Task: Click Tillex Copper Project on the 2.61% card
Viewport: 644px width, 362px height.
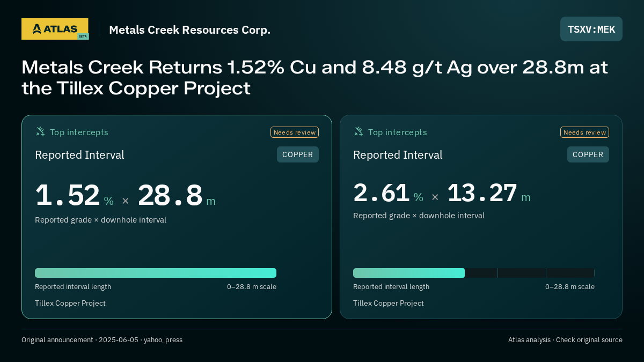Action: tap(389, 303)
